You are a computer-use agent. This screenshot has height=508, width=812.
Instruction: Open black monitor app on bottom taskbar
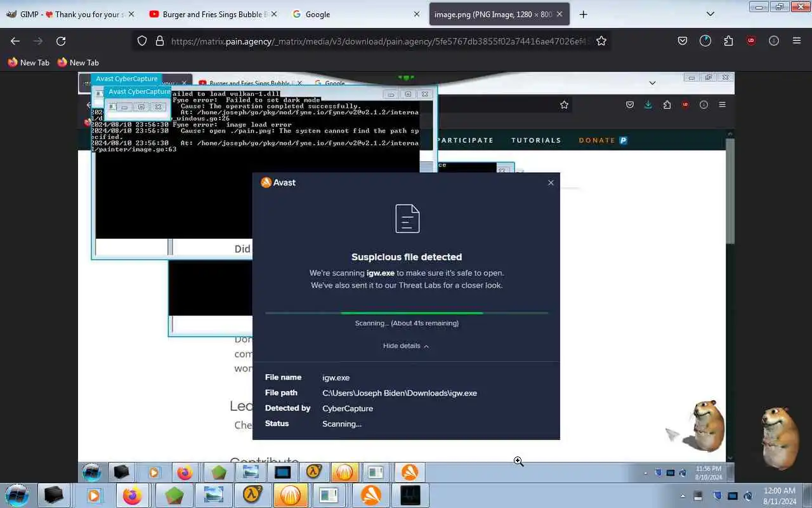pyautogui.click(x=410, y=495)
